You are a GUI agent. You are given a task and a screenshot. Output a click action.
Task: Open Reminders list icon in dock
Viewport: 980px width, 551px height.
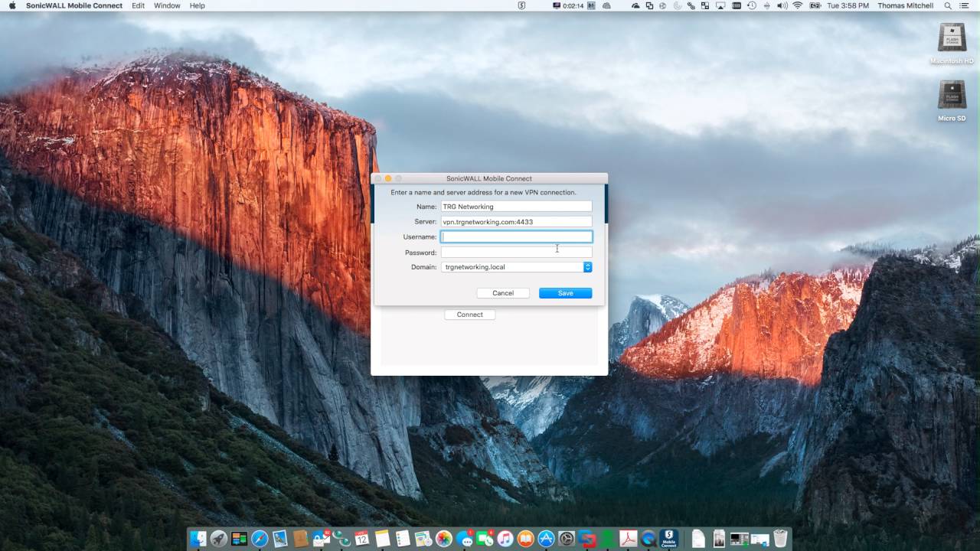(403, 538)
